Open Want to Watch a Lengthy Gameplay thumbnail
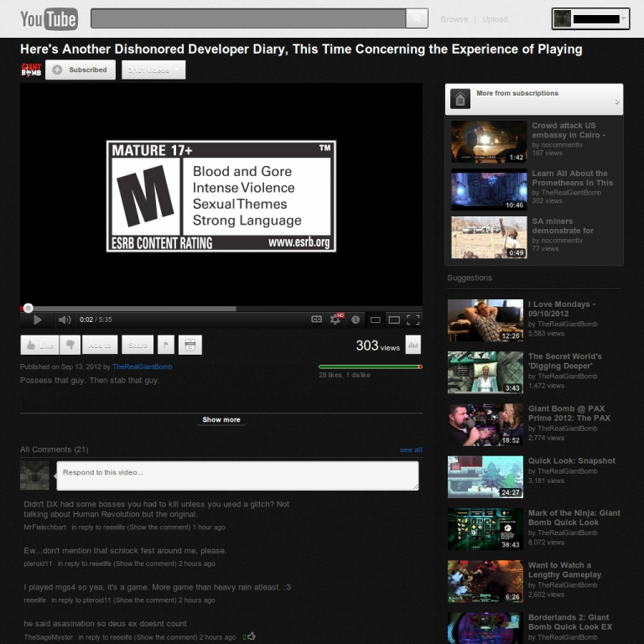The image size is (644, 644). pos(485,581)
